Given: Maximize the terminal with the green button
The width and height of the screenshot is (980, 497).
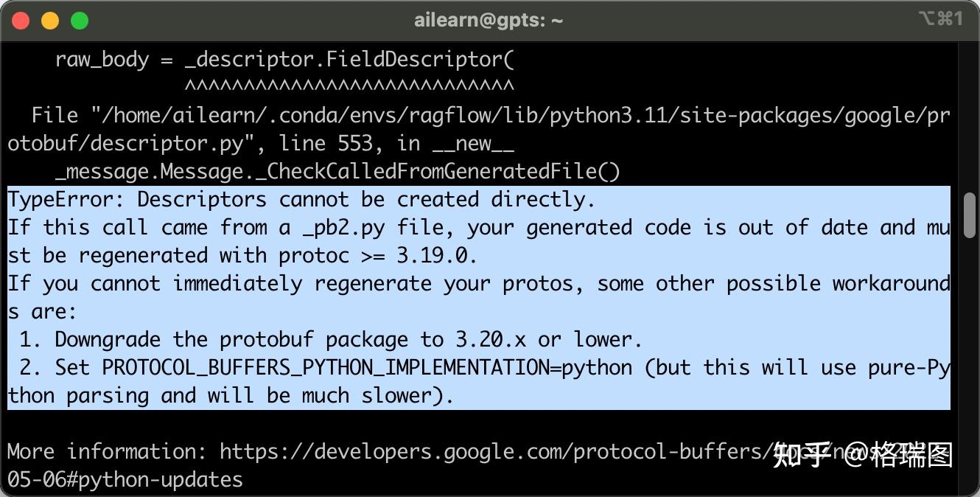Looking at the screenshot, I should pos(79,21).
